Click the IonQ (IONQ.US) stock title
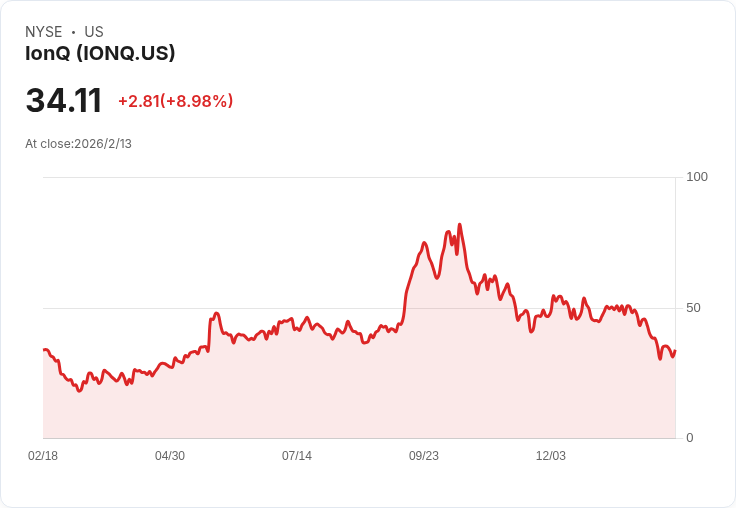The width and height of the screenshot is (736, 508). (100, 53)
